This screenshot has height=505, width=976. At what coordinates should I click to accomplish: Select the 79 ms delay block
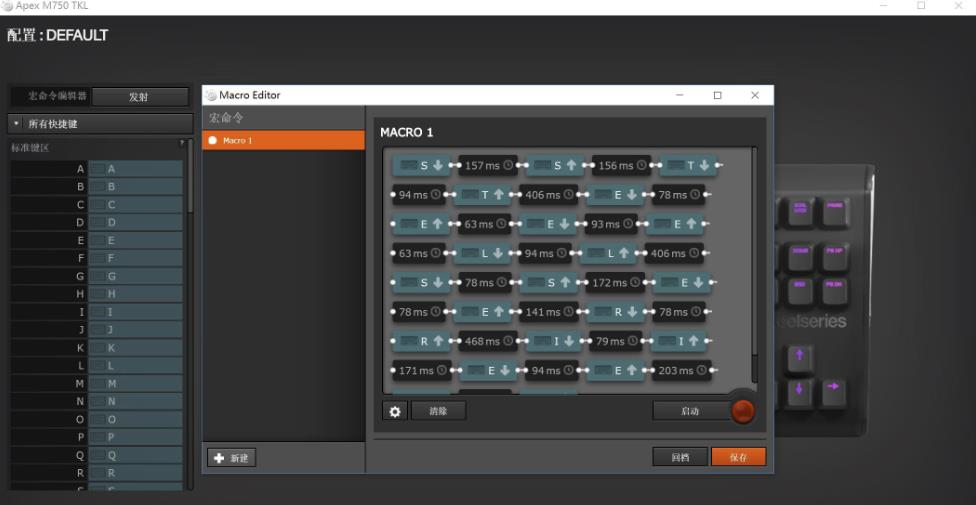point(615,341)
